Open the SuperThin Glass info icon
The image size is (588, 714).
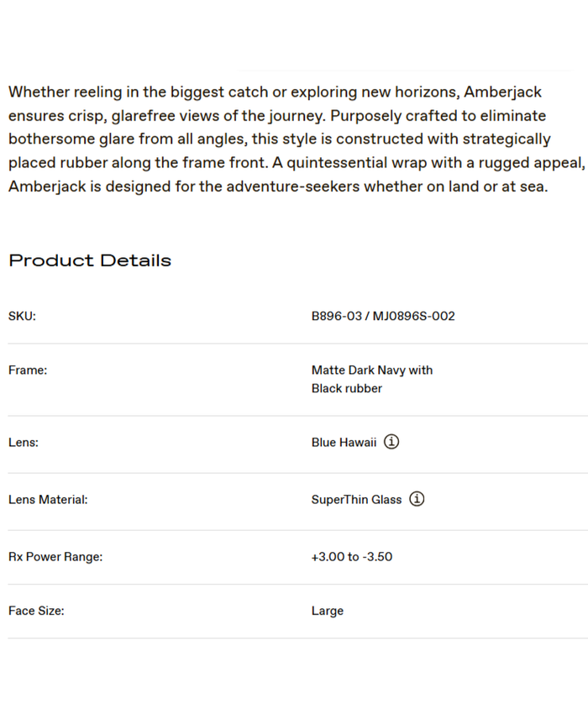click(x=417, y=499)
